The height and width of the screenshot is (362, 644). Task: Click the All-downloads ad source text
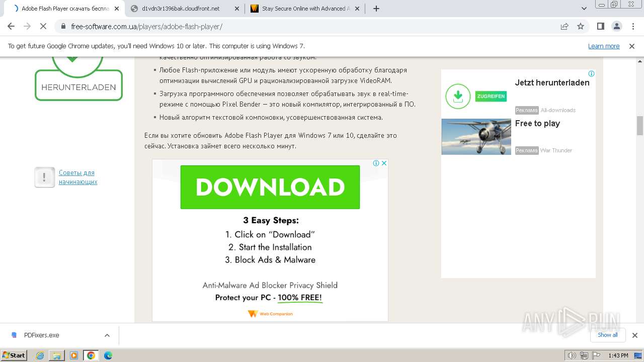(x=558, y=110)
